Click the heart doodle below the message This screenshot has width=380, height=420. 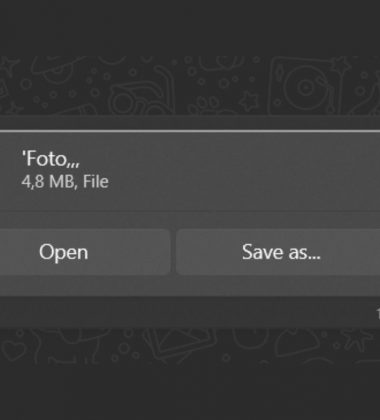pos(14,350)
